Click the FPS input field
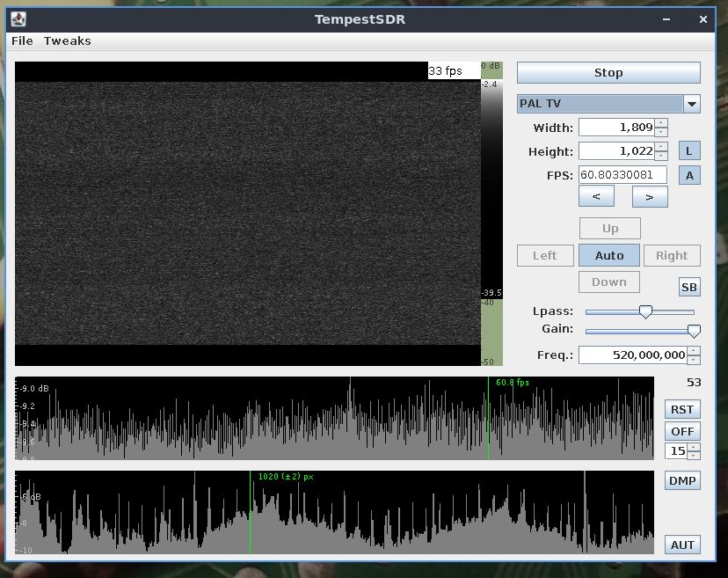Screen dimensions: 728x578 [622, 175]
